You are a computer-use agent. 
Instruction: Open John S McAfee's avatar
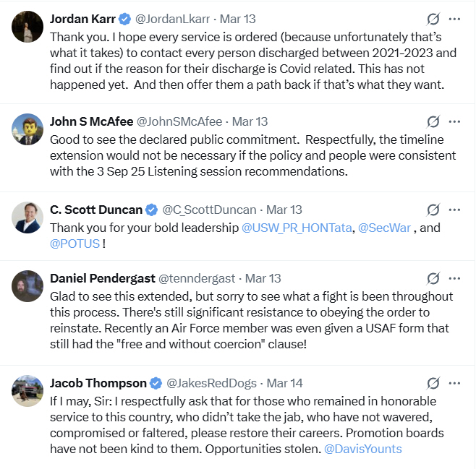(27, 129)
